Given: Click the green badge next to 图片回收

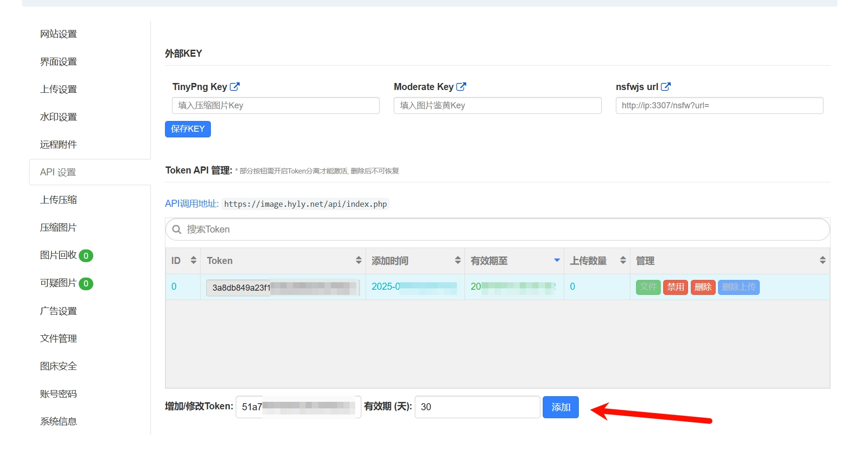Looking at the screenshot, I should [x=86, y=256].
